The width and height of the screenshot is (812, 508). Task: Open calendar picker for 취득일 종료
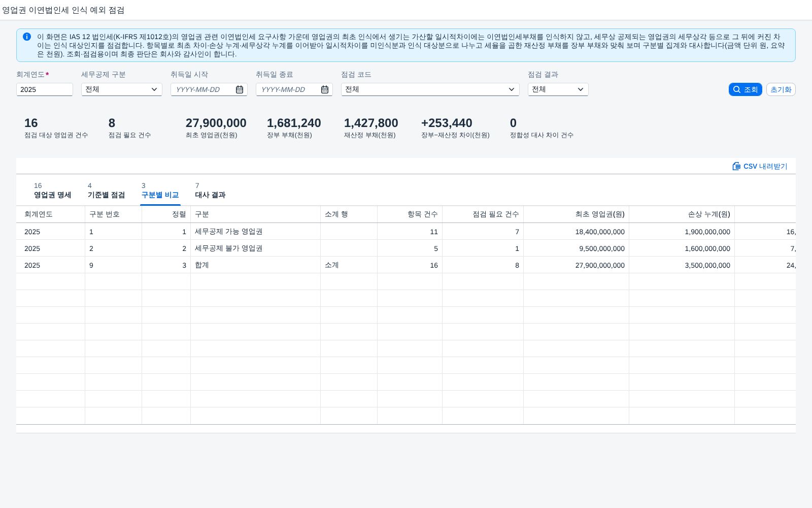(x=325, y=89)
